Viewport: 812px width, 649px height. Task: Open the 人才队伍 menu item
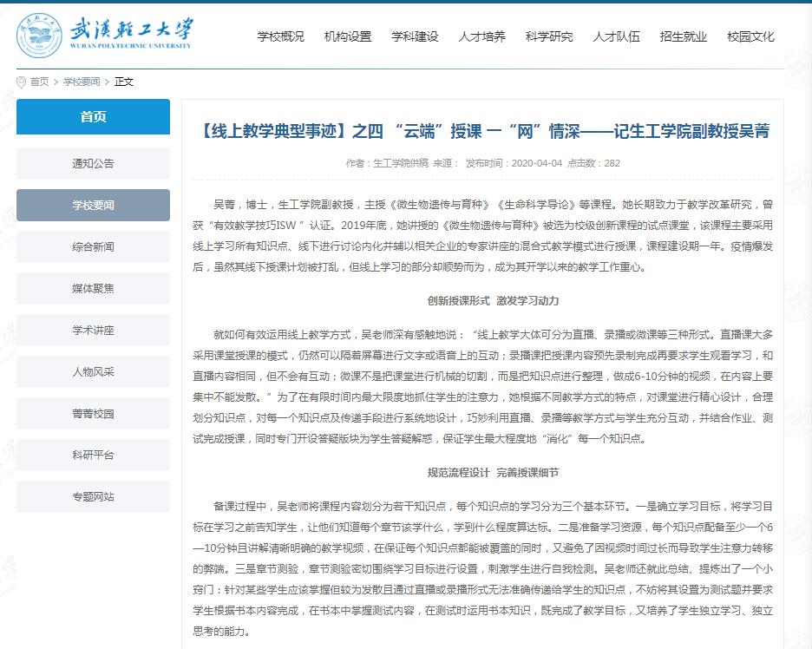point(616,36)
